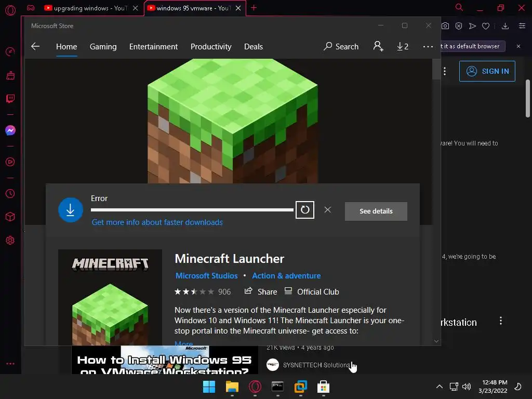Open Opera easy setup sliders icon
This screenshot has width=532, height=399.
tap(522, 26)
